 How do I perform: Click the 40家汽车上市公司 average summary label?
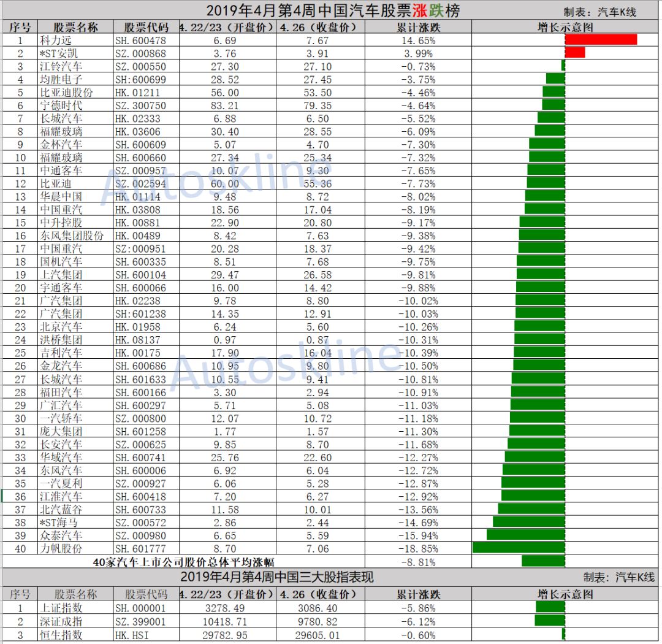(x=183, y=562)
